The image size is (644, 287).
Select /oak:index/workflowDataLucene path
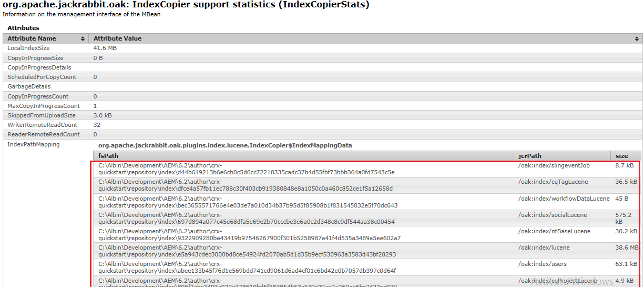point(564,199)
